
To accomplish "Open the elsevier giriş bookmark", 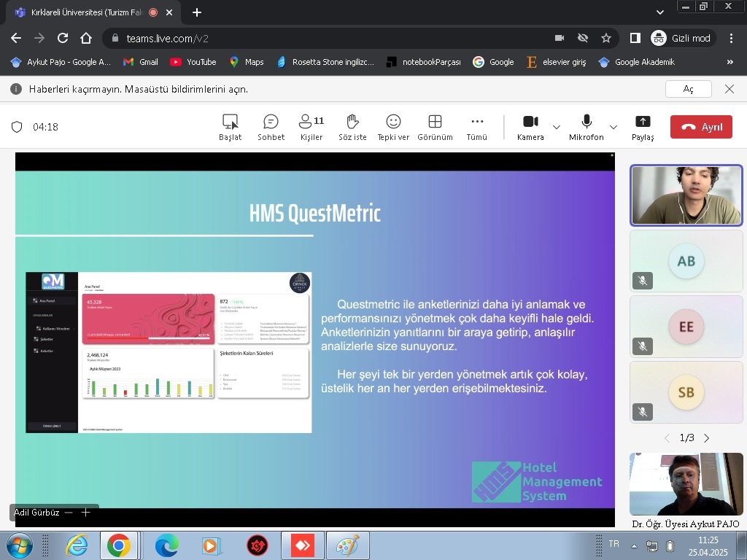I will point(557,62).
